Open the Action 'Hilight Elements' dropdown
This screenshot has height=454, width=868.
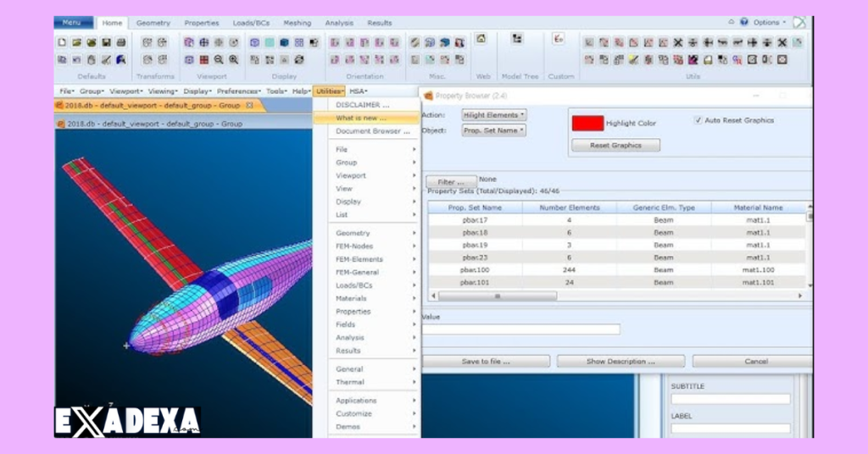click(x=494, y=114)
